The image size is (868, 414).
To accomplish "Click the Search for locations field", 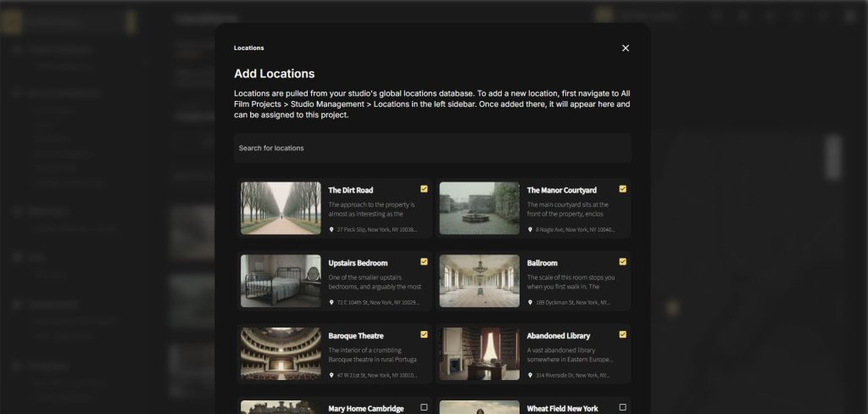I will click(432, 148).
